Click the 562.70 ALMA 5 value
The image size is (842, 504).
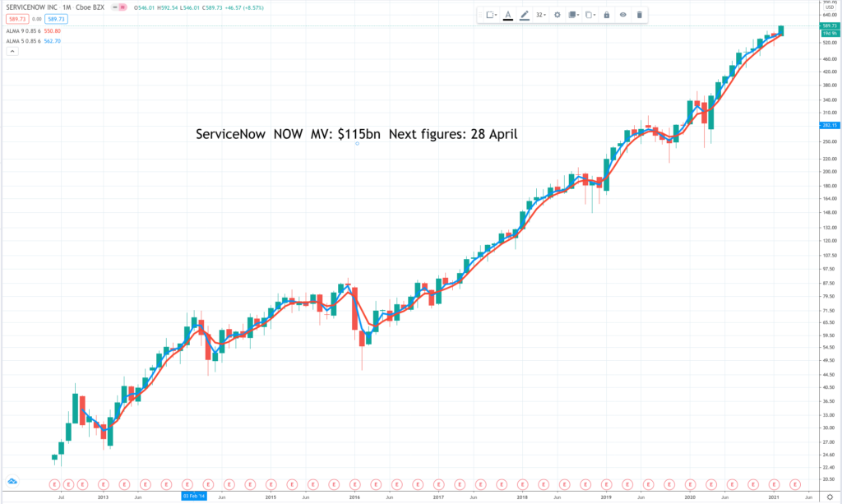tap(52, 41)
